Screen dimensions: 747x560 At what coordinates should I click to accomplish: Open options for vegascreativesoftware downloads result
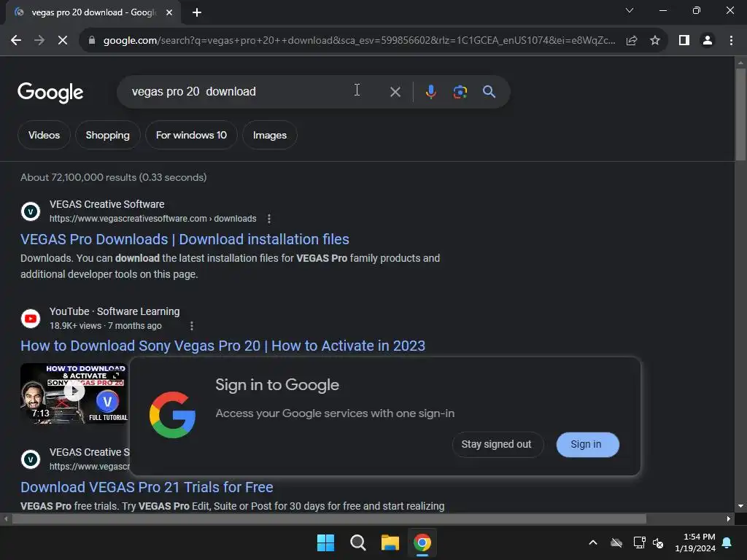pyautogui.click(x=269, y=219)
